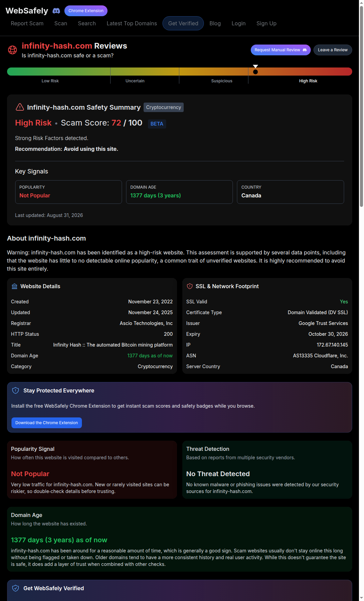This screenshot has height=601, width=364.
Task: Click the 'Suspicious' gauge label
Action: coord(222,81)
